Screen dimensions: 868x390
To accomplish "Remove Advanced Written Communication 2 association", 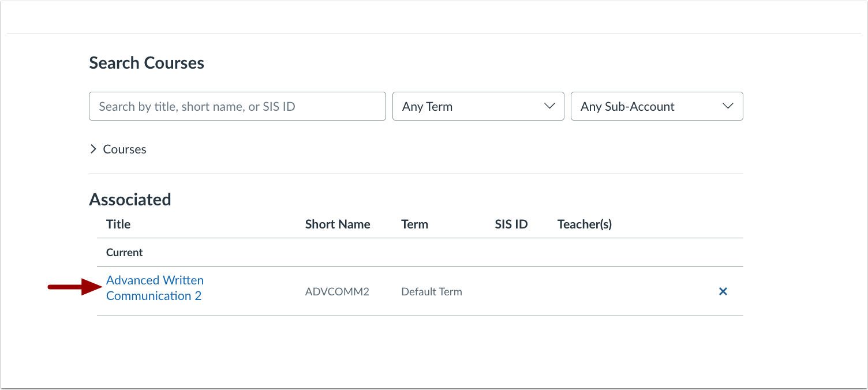I will coord(723,291).
